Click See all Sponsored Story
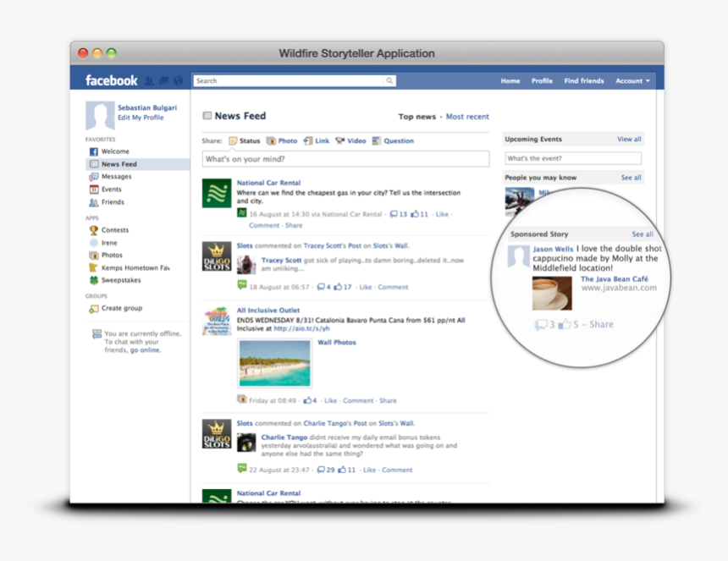 coord(643,234)
